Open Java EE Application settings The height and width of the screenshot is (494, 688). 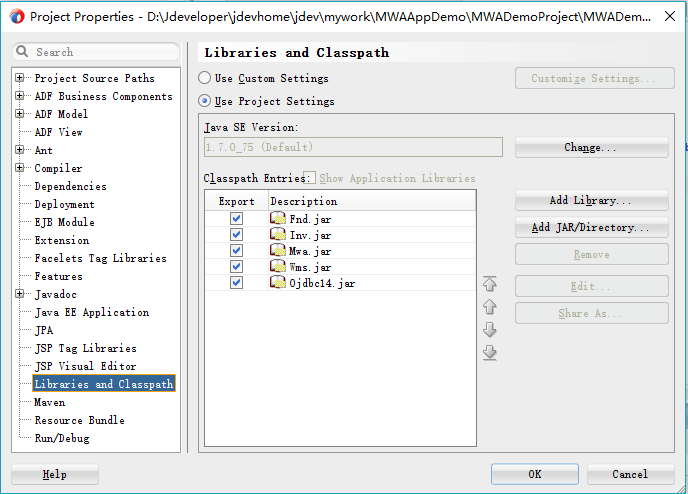pos(92,312)
